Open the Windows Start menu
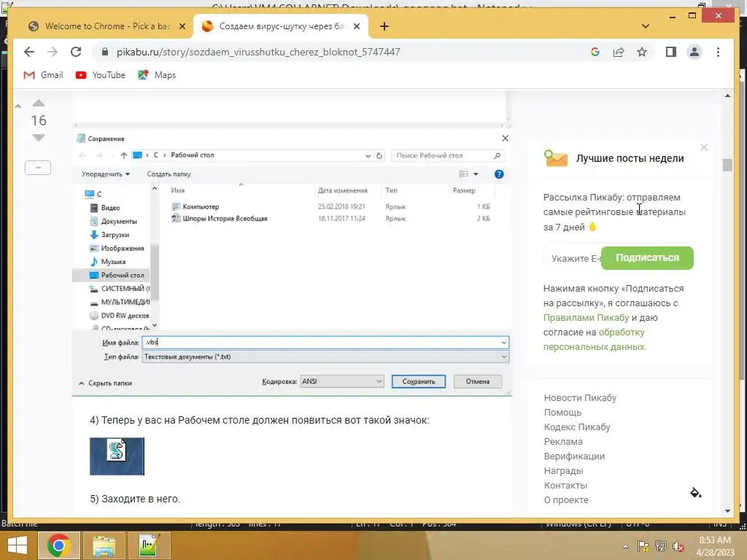 (x=18, y=545)
